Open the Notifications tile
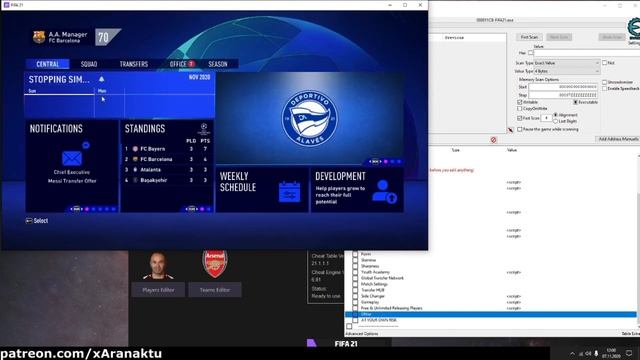This screenshot has width=640, height=360. [72, 166]
